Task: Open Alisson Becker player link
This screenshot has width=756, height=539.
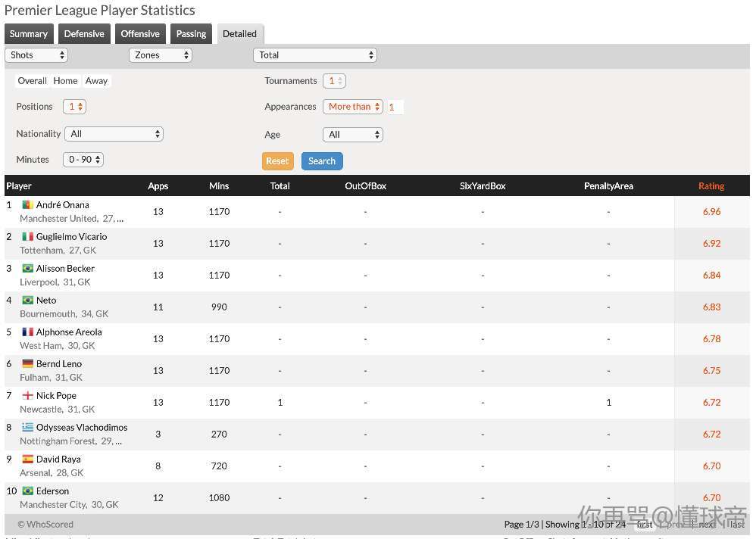Action: (65, 268)
